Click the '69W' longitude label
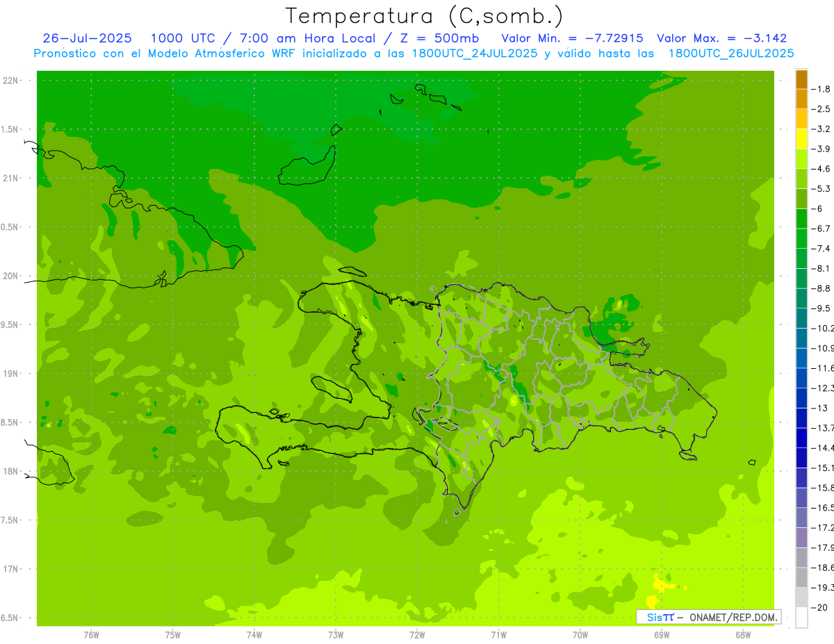Viewport: 834px width, 644px height. 662,634
